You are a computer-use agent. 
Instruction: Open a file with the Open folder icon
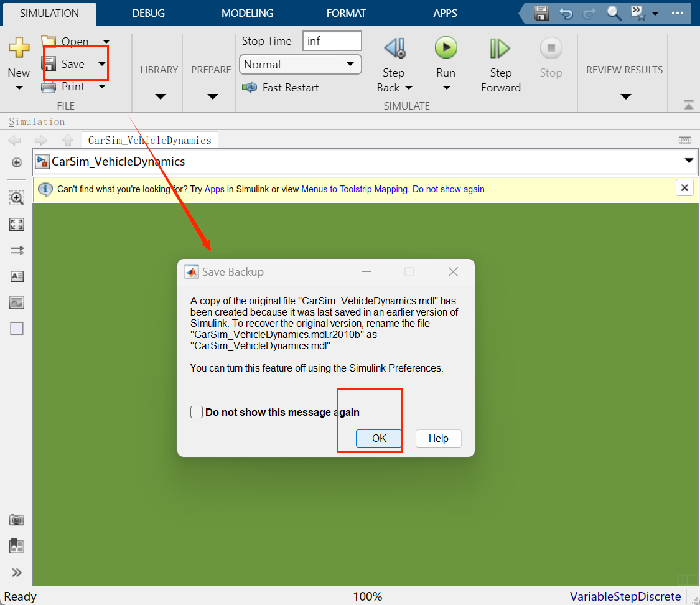click(x=48, y=41)
